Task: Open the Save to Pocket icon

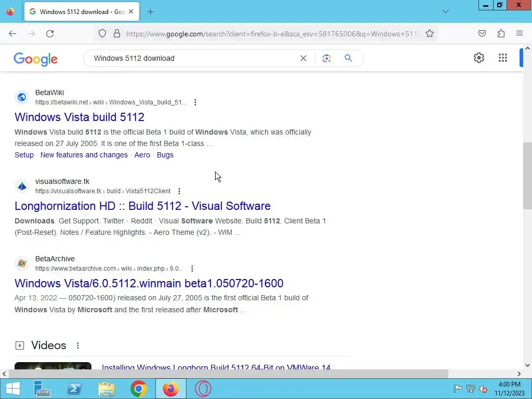Action: pos(482,34)
